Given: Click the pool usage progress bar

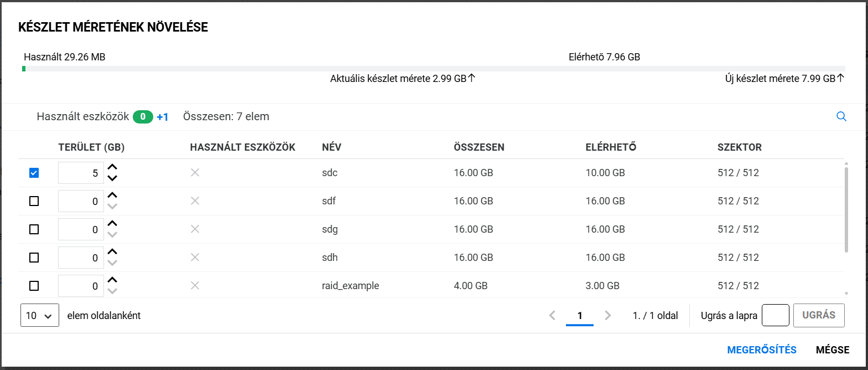Looking at the screenshot, I should (434, 69).
